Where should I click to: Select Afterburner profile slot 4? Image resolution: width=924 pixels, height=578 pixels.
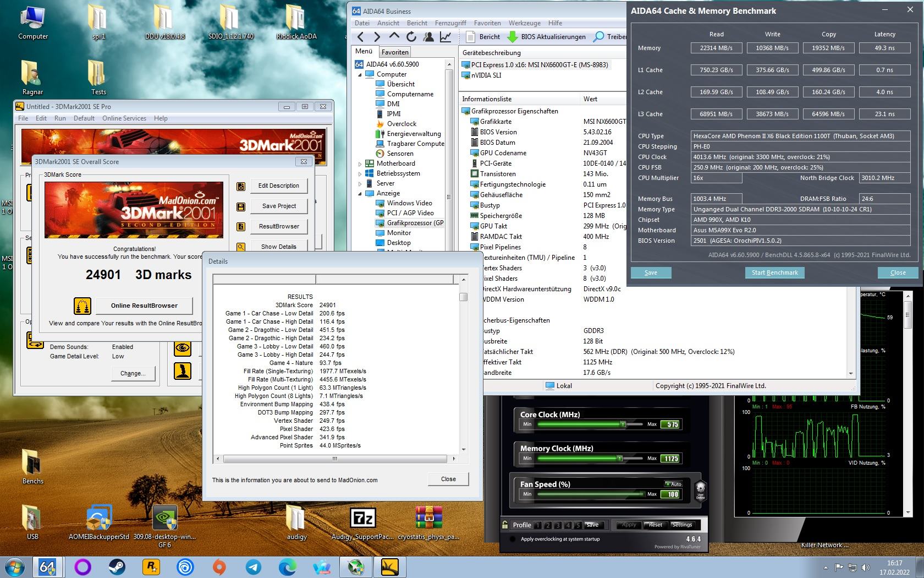click(x=568, y=525)
